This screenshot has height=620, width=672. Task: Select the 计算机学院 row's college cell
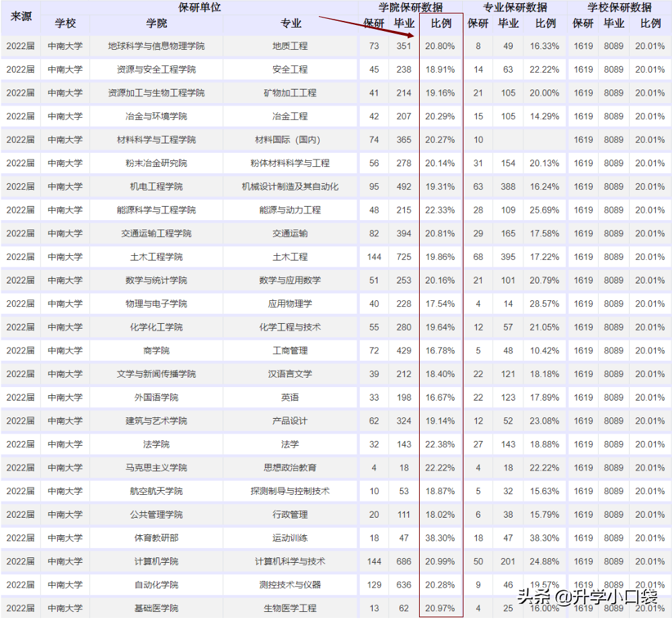coord(158,561)
